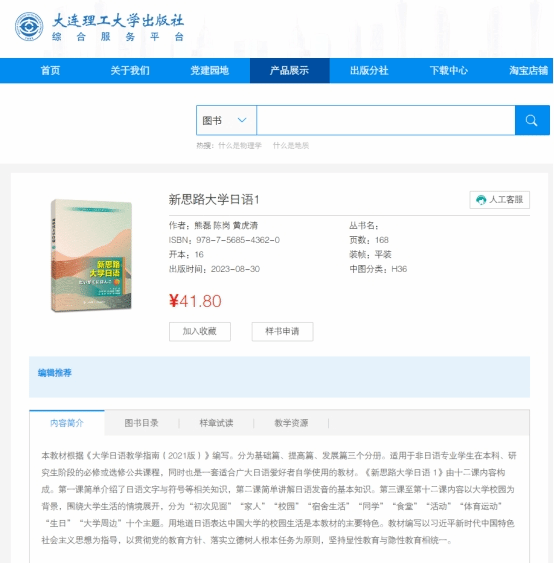
Task: Open 出版分社 navigation item
Action: [369, 70]
